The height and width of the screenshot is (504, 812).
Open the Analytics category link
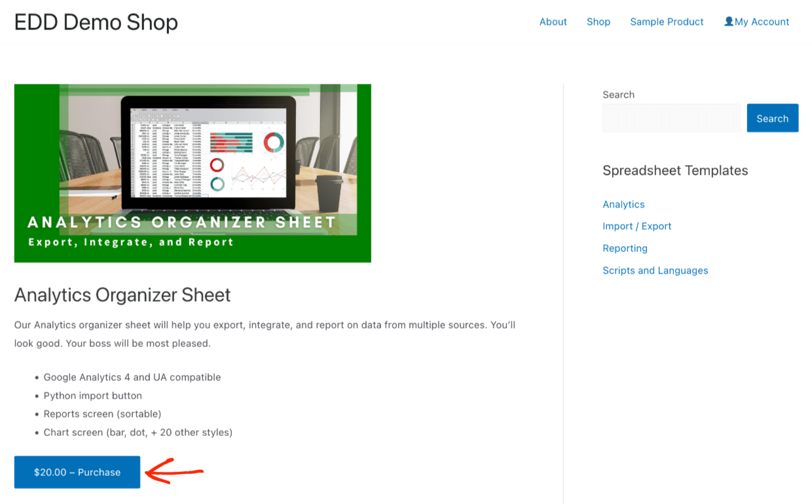(623, 204)
